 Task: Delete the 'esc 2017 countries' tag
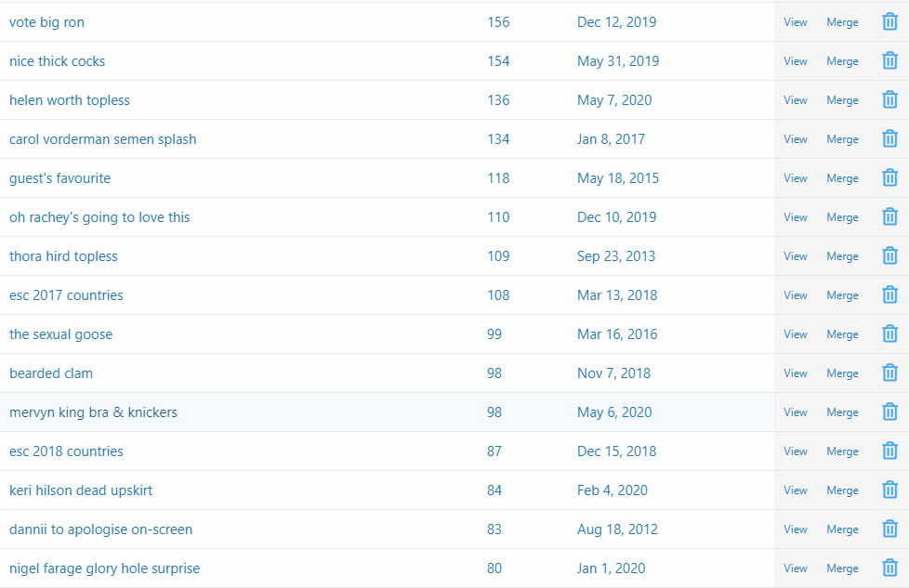click(889, 294)
